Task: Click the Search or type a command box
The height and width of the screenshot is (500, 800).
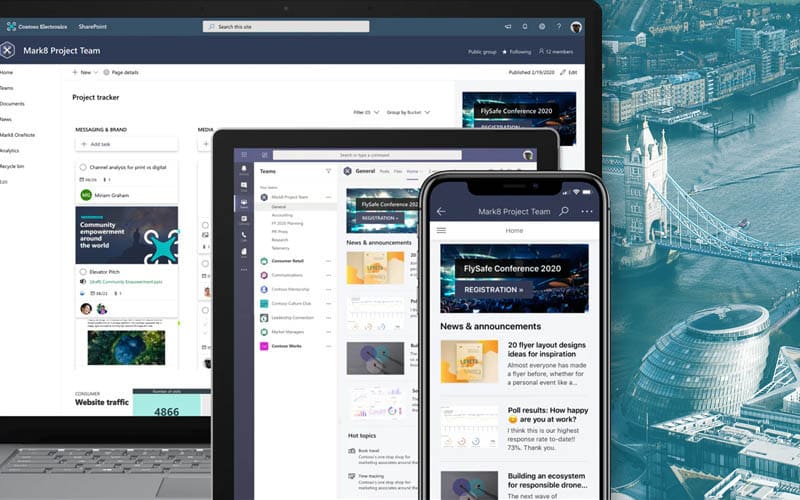Action: point(367,155)
